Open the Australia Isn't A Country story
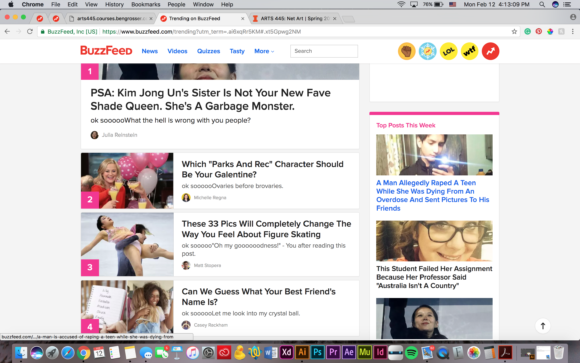580x363 pixels. [434, 277]
